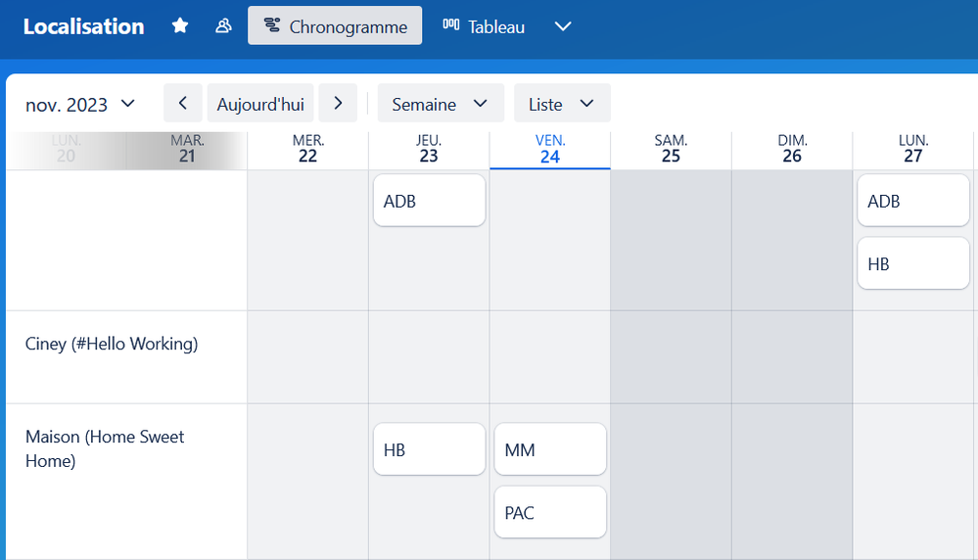
Task: Open ADB card on Thursday 23
Action: 429,200
